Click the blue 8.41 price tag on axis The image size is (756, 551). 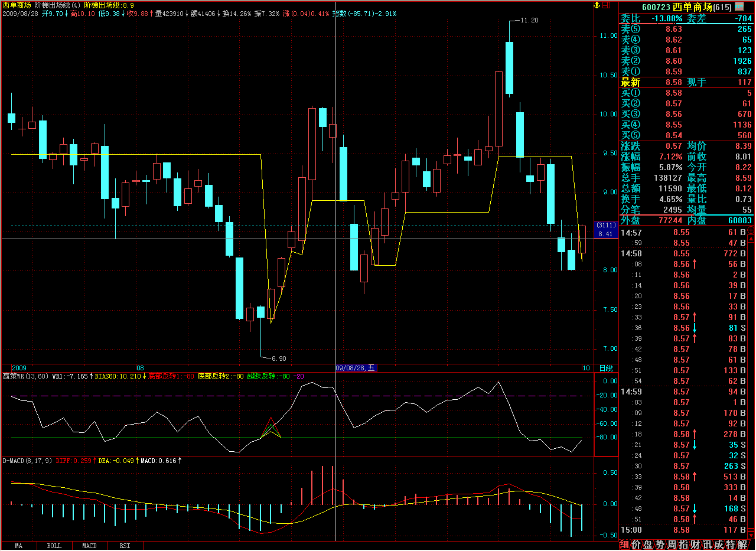[x=605, y=234]
